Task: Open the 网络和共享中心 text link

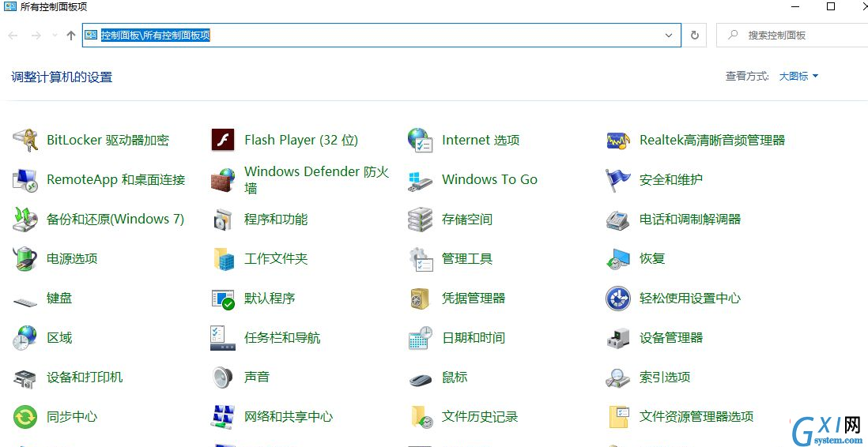Action: point(289,417)
